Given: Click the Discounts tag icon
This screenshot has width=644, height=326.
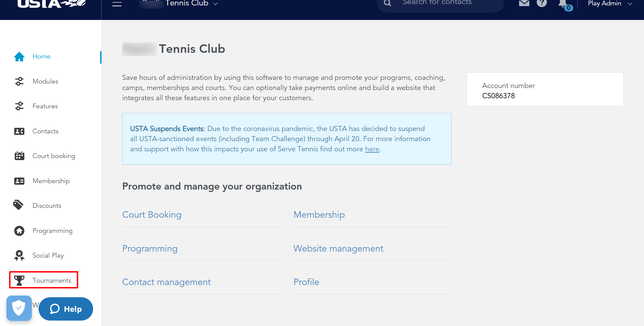Looking at the screenshot, I should [18, 205].
